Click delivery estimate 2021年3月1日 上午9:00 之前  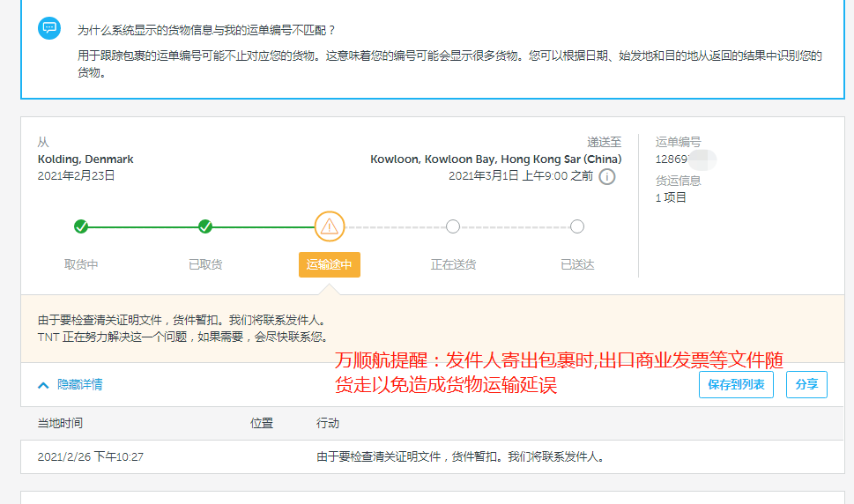[x=521, y=176]
